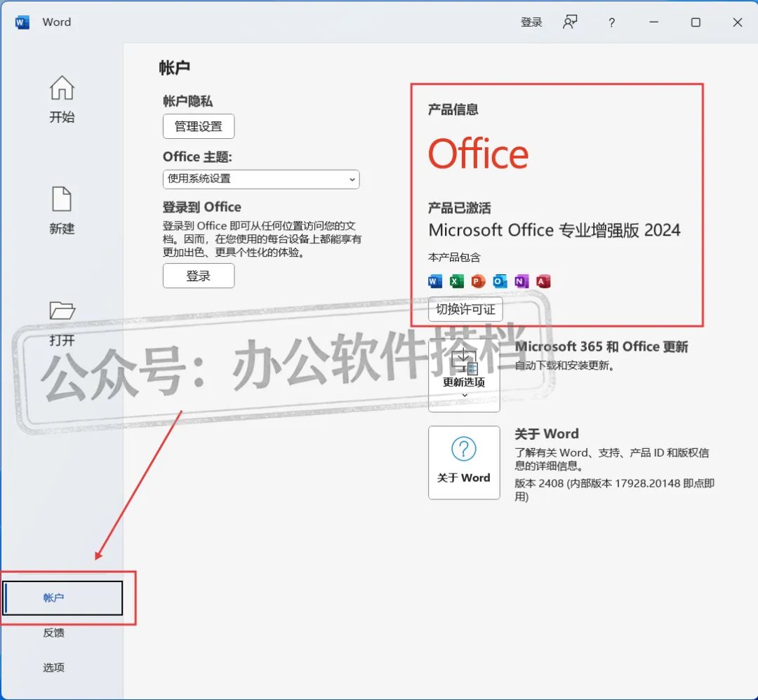
Task: Click the Access app icon under 本产品包含
Action: [543, 281]
